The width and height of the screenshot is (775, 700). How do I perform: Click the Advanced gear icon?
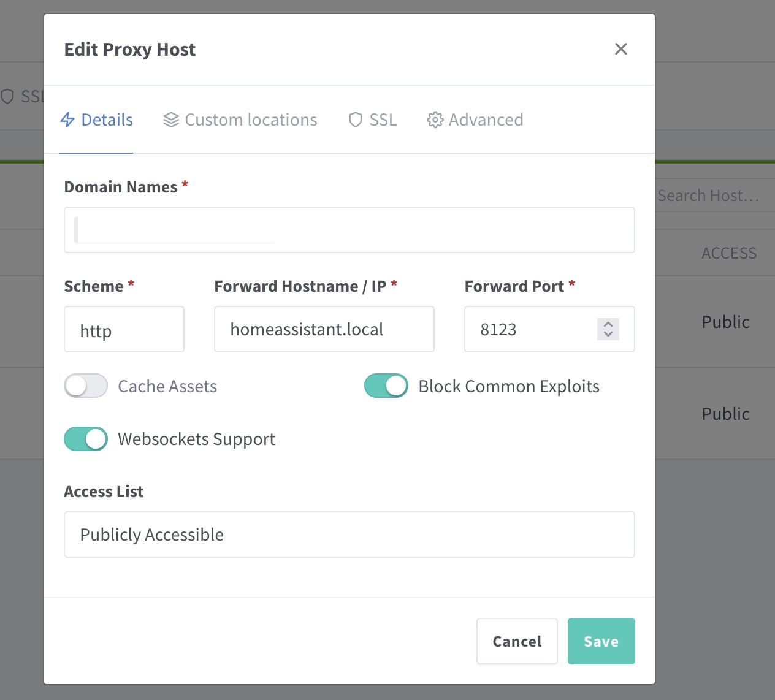(435, 120)
